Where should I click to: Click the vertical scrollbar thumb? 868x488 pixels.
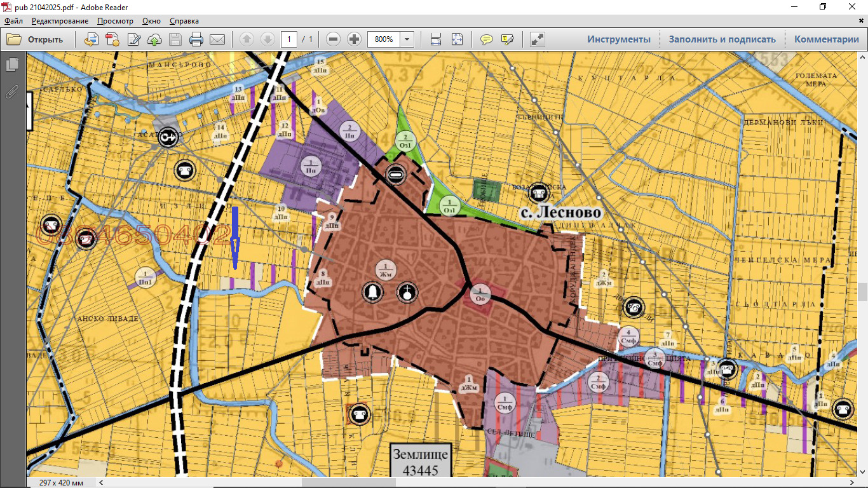[862, 292]
